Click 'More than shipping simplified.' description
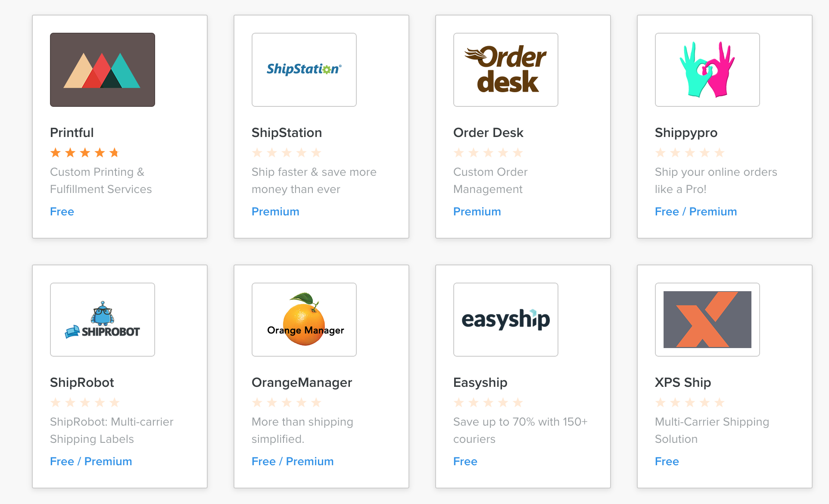Image resolution: width=829 pixels, height=504 pixels. click(302, 430)
